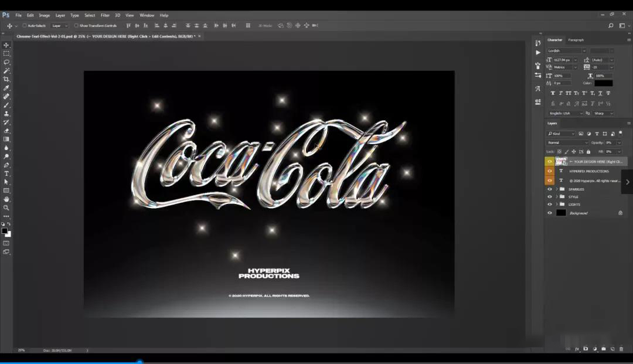Hide the Background layer with eye icon
Viewport: 633px width, 364px height.
pos(550,213)
